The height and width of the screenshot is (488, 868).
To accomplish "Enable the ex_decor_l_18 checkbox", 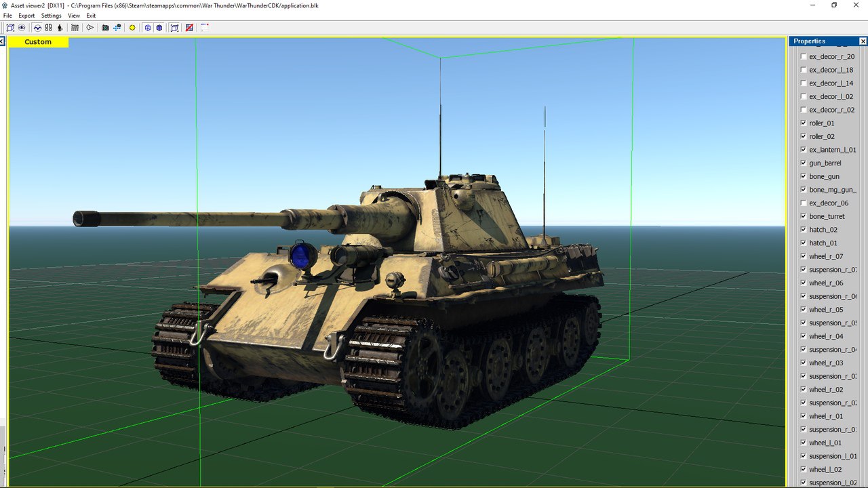I will 804,70.
